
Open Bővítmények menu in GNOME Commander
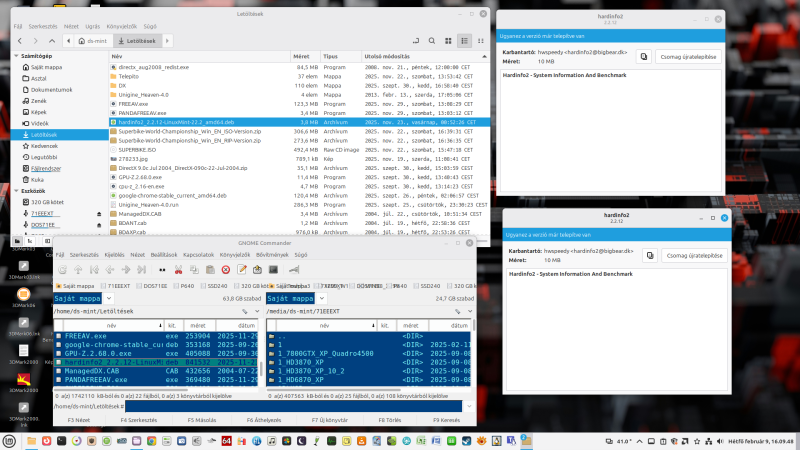(x=272, y=255)
